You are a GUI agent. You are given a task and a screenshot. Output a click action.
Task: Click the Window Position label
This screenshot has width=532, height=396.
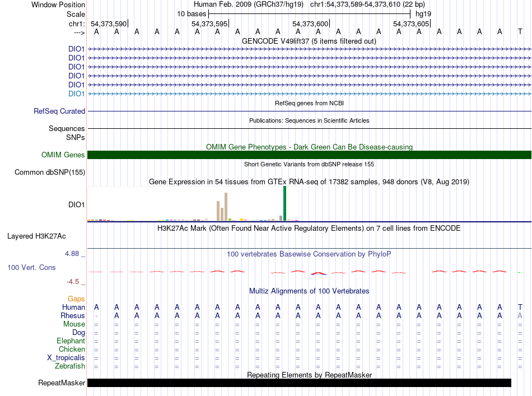58,4
